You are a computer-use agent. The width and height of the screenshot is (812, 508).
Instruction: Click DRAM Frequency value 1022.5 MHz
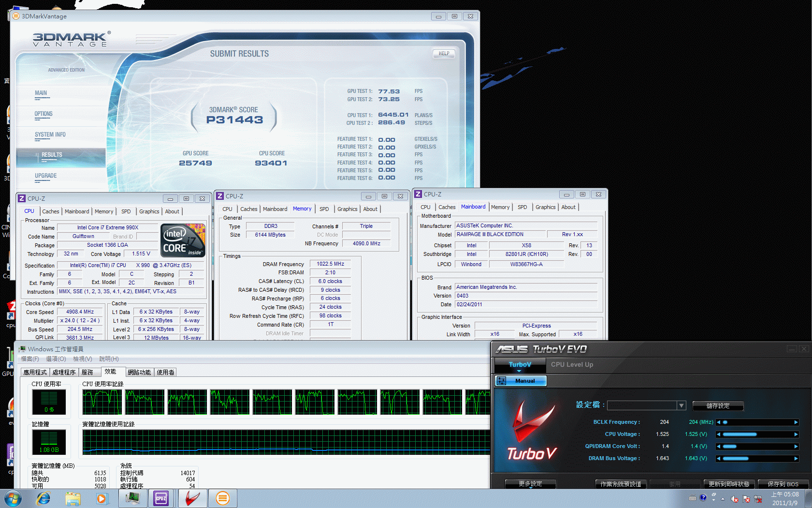point(331,264)
